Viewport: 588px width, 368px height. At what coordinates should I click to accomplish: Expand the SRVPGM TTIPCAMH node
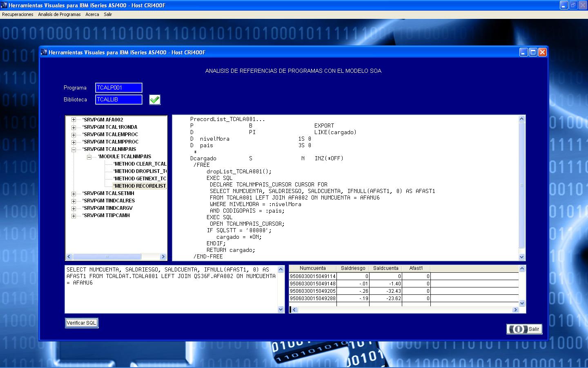(x=73, y=215)
